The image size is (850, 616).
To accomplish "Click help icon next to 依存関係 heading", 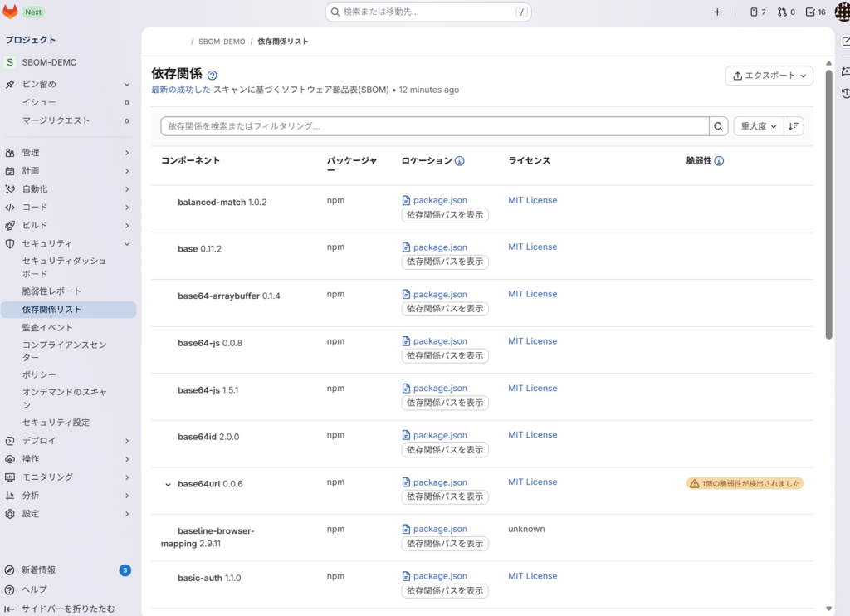I will pyautogui.click(x=212, y=75).
